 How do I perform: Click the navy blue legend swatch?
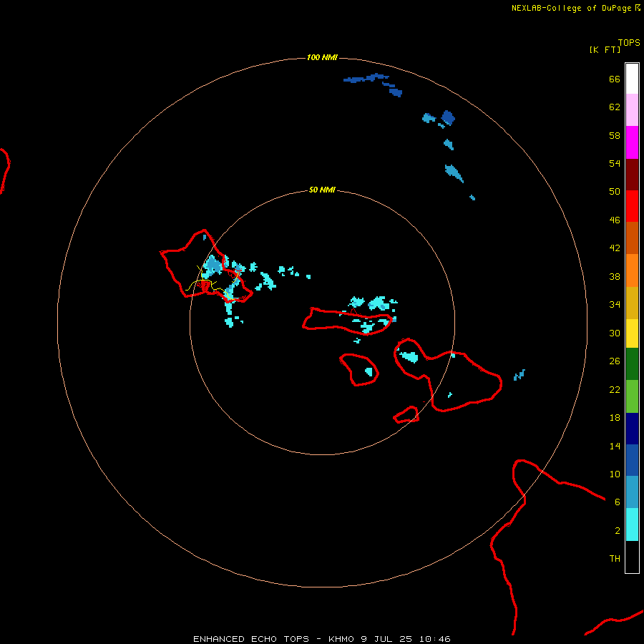pyautogui.click(x=632, y=429)
